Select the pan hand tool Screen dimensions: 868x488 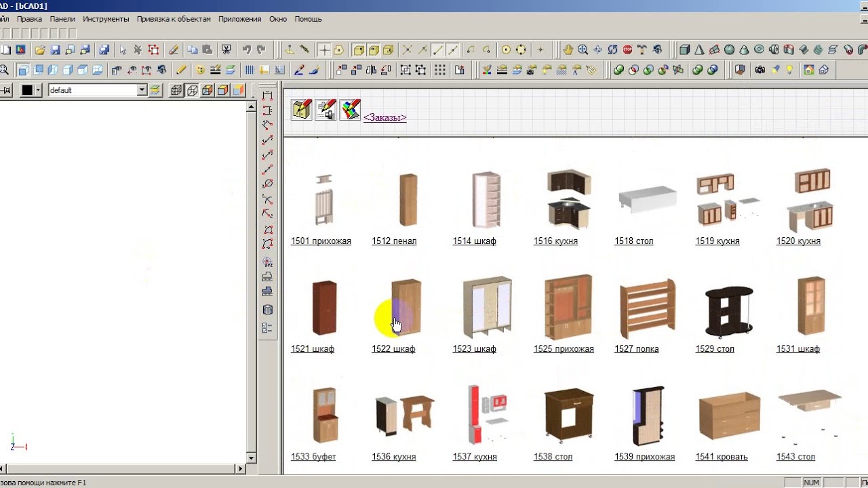click(568, 49)
